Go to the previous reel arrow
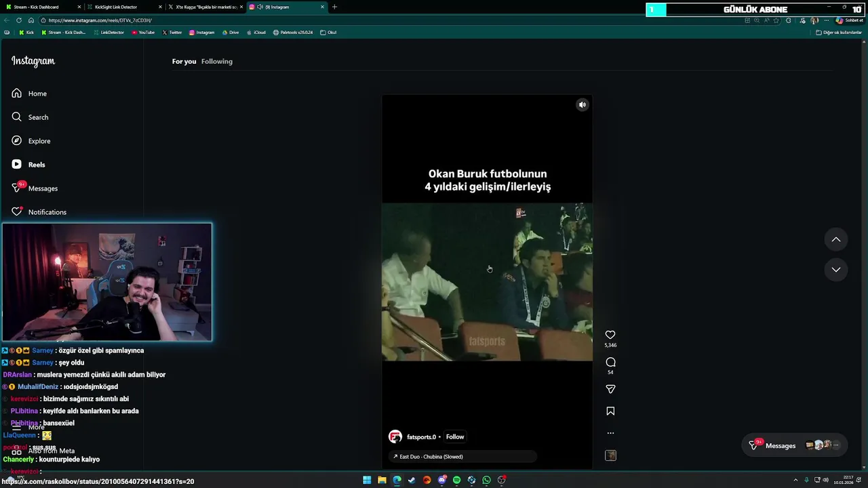868x488 pixels. [836, 239]
